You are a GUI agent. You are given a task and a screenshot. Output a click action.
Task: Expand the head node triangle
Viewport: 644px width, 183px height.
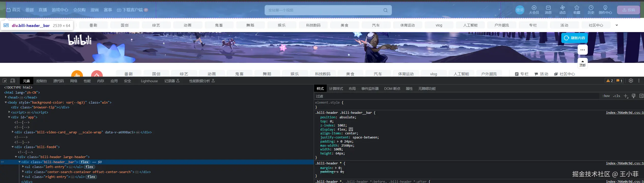(x=6, y=97)
